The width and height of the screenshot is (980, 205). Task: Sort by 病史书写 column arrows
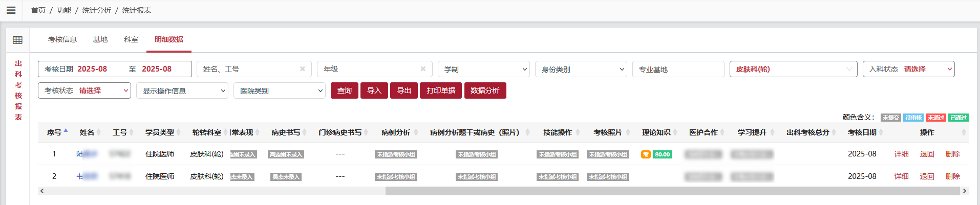point(304,132)
